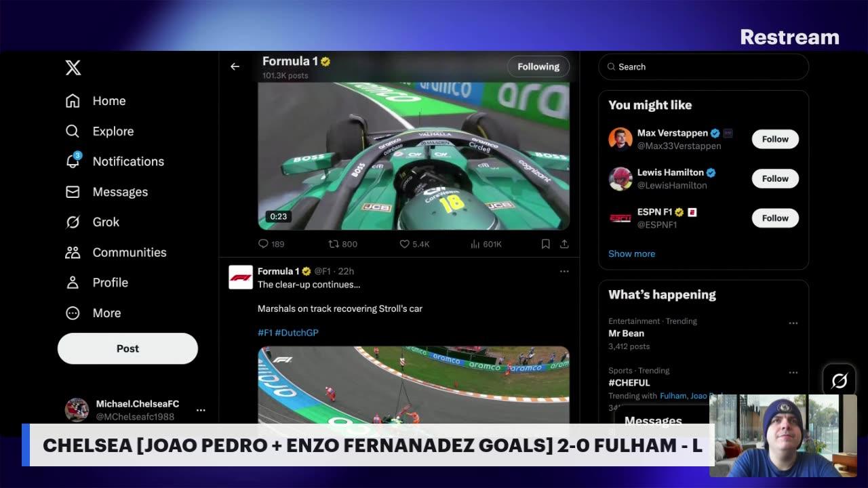The image size is (868, 488).
Task: Open Profile in the sidebar
Action: [96, 283]
